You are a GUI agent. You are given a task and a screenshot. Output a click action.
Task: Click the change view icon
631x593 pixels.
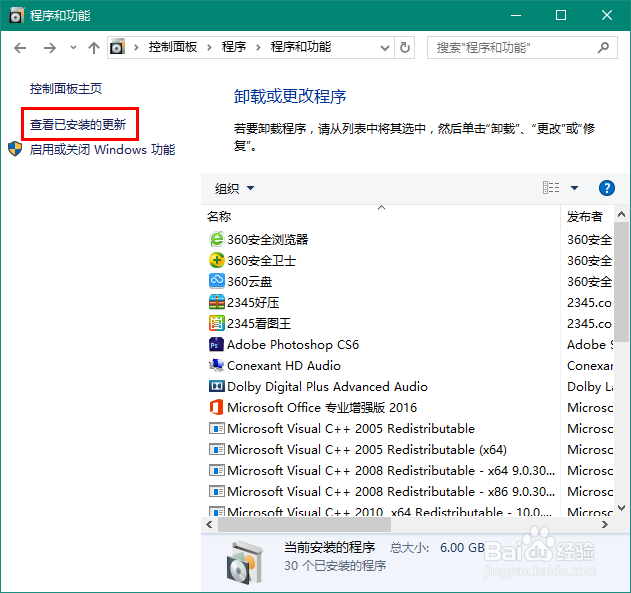pos(551,188)
